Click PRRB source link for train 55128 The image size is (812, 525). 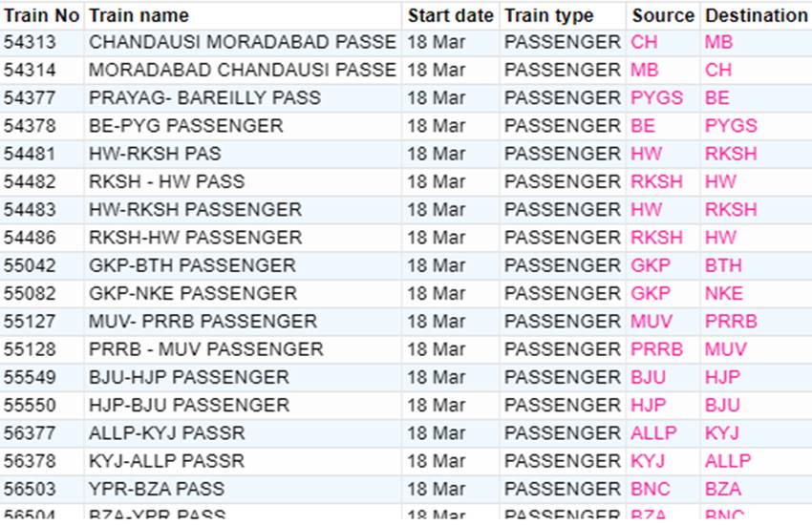pyautogui.click(x=656, y=349)
